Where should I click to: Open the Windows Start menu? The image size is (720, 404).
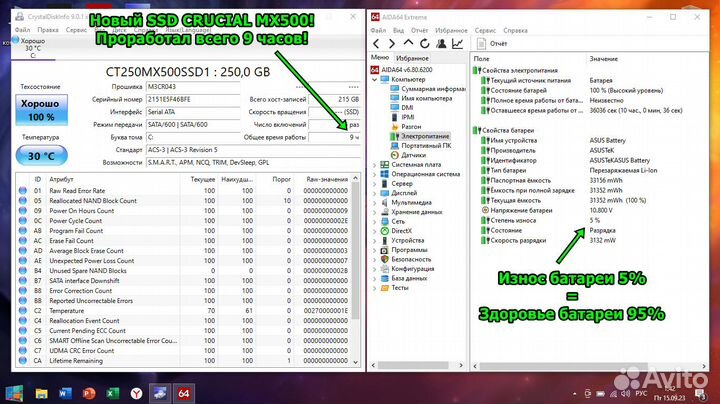14,393
